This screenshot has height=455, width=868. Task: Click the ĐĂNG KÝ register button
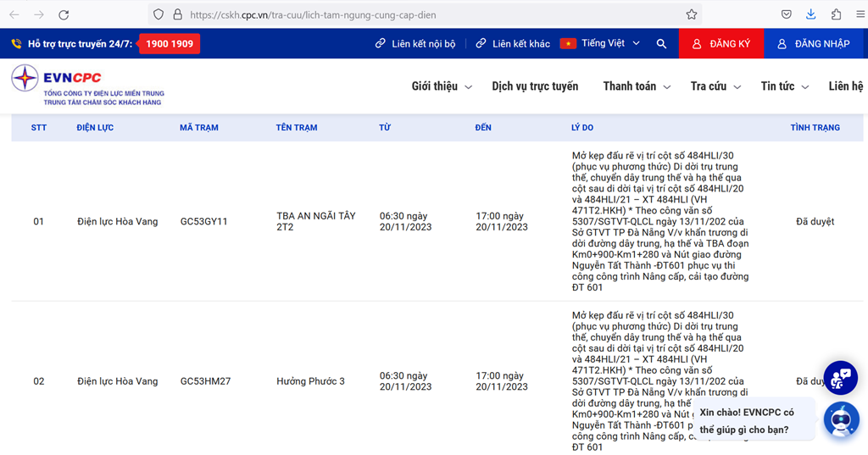point(721,43)
